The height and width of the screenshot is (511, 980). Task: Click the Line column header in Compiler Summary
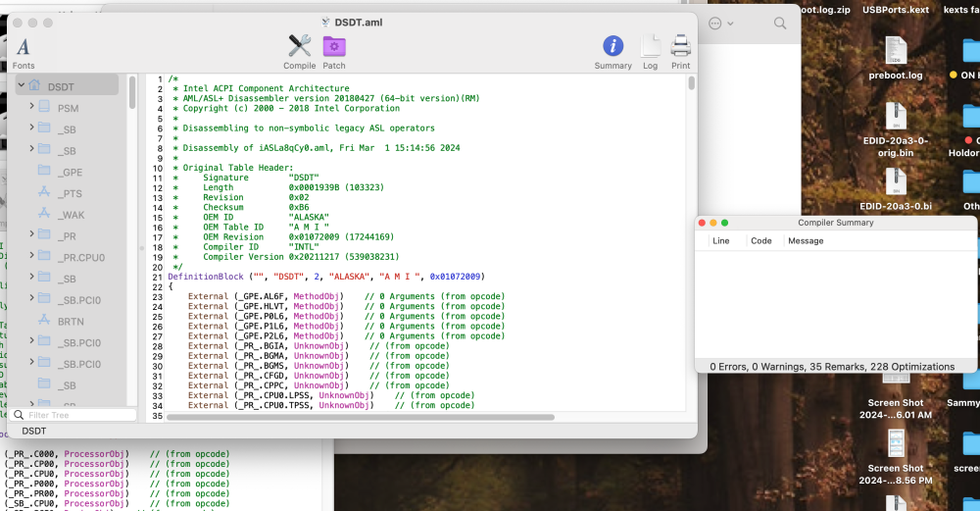tap(720, 241)
